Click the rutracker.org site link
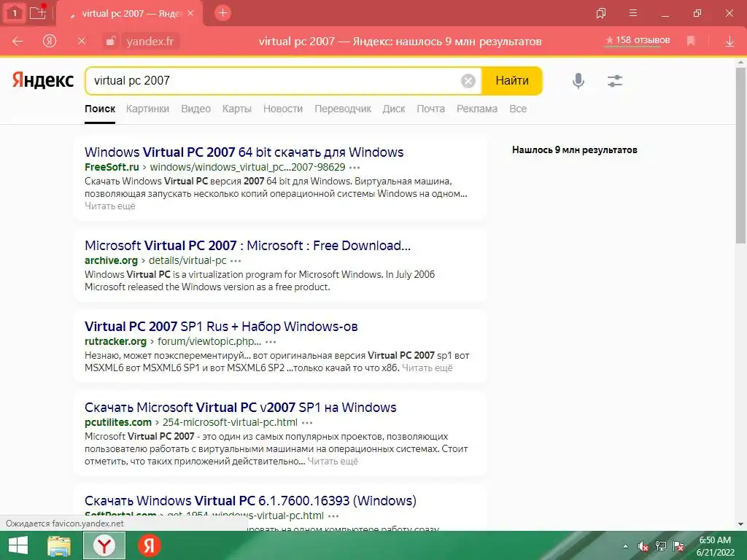Viewport: 747px width, 560px height. coord(115,341)
